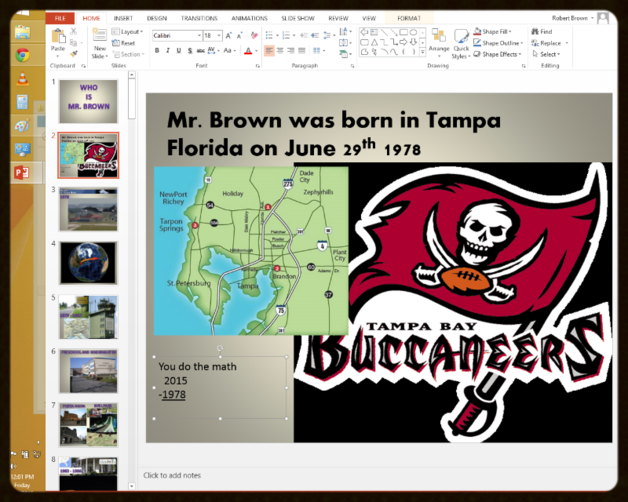
Task: Toggle text Shadow formatting
Action: tap(190, 50)
